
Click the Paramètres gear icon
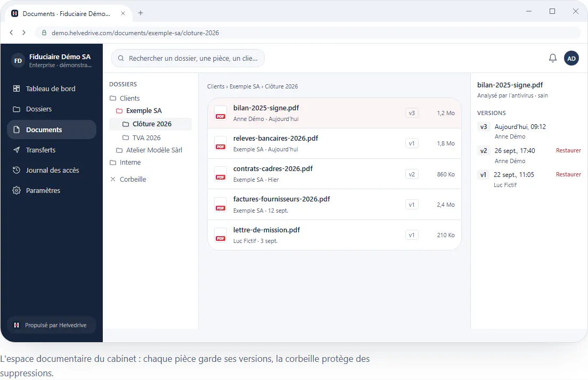pos(17,190)
